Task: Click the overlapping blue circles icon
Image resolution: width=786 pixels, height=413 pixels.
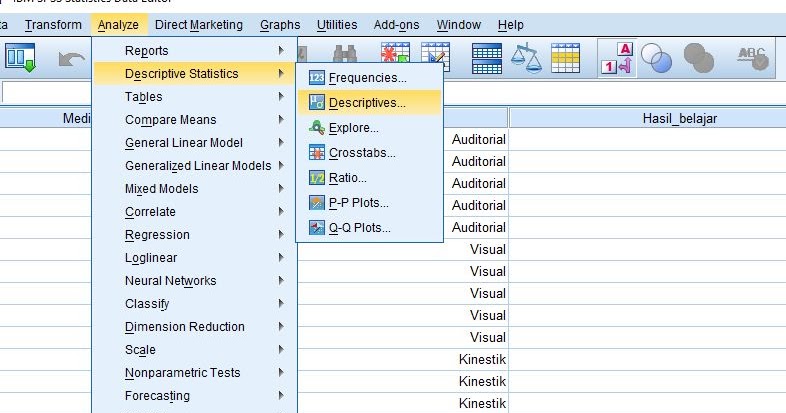Action: tap(658, 58)
